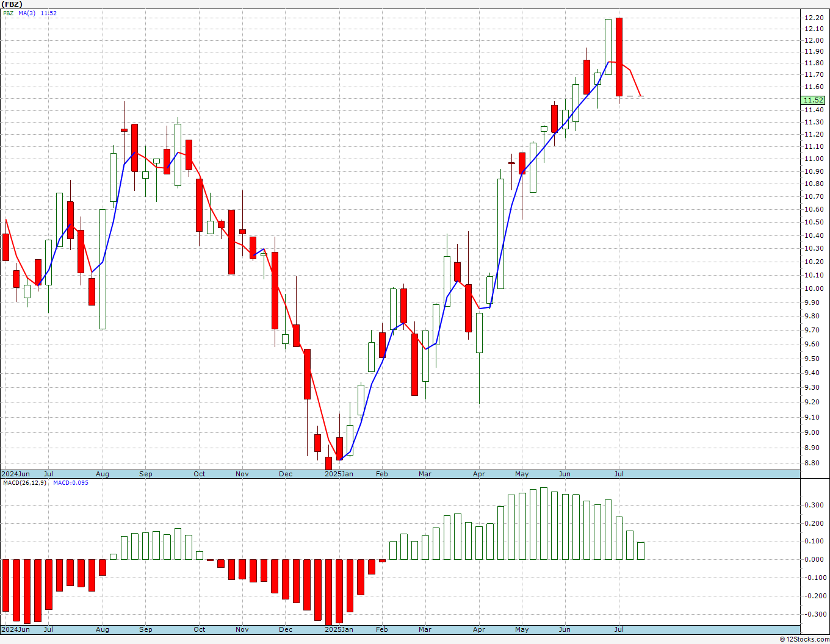Click the 12.20 price axis label
The image size is (830, 644).
(814, 18)
